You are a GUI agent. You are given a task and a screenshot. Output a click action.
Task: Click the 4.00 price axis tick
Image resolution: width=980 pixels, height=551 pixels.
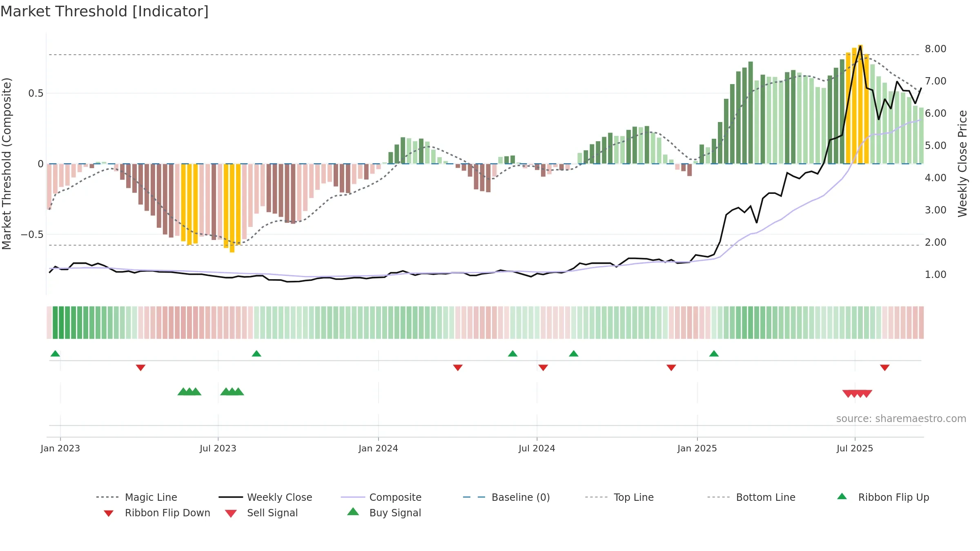(x=935, y=178)
